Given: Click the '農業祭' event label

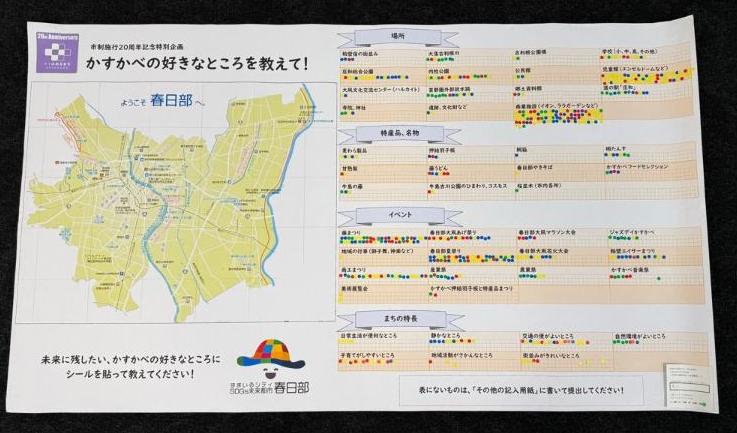Looking at the screenshot, I should [527, 270].
